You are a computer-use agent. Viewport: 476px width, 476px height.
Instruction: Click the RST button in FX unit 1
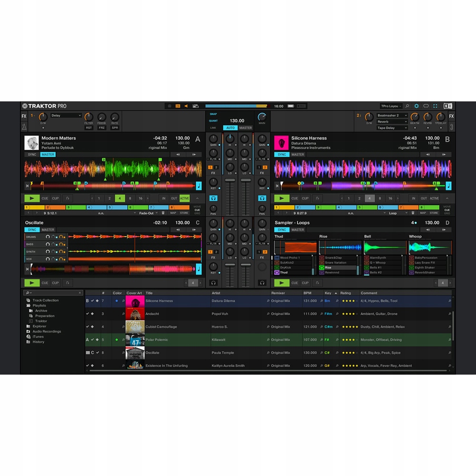coord(89,128)
